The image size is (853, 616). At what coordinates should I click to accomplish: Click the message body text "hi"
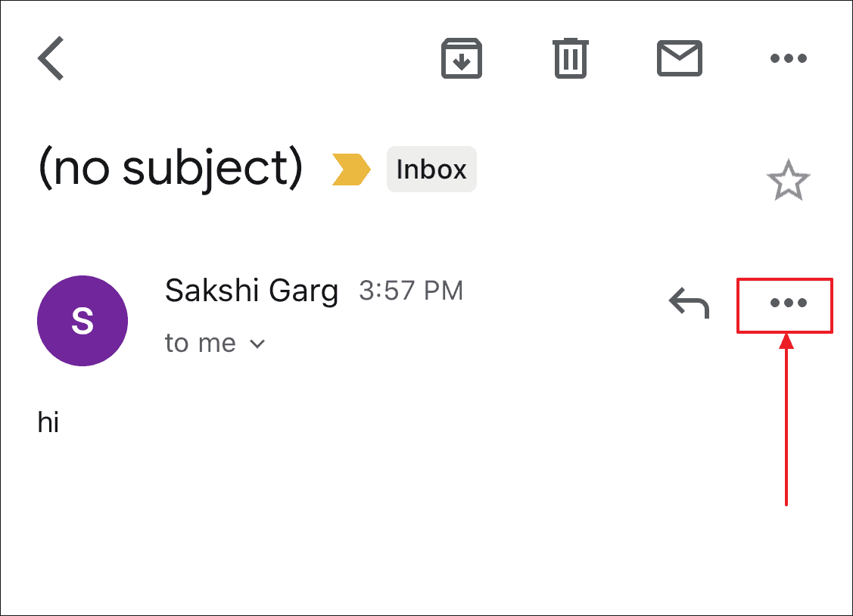pos(48,422)
